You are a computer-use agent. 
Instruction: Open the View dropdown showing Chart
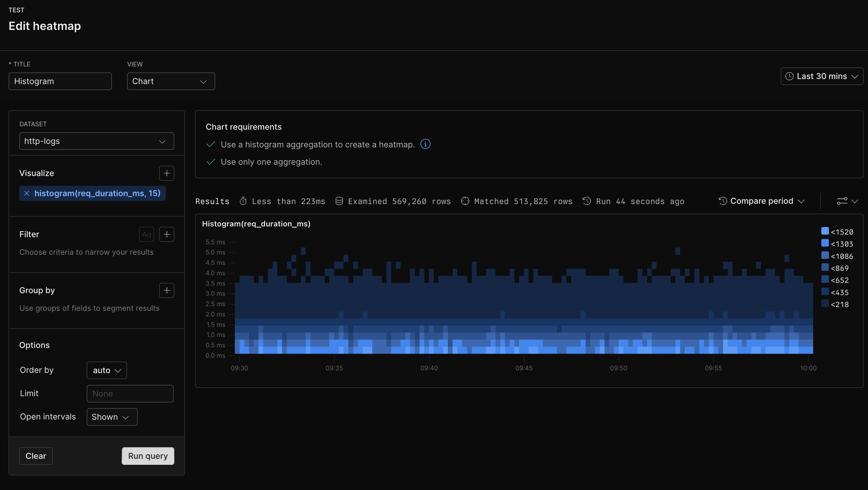coord(171,81)
